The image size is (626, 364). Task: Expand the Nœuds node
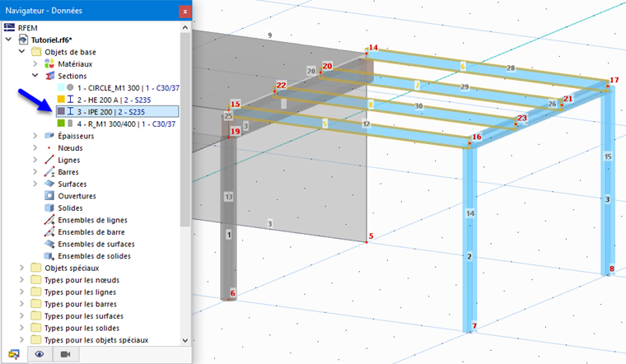(x=35, y=147)
